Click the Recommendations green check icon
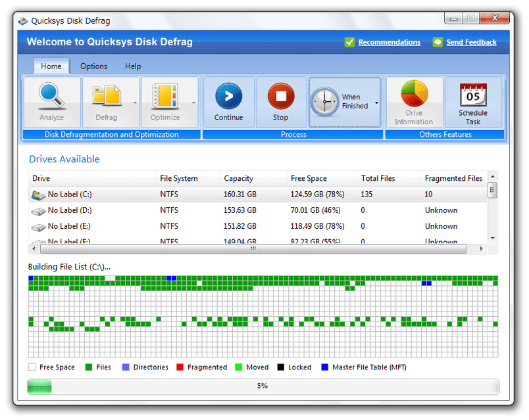The width and height of the screenshot is (529, 420). coord(349,42)
